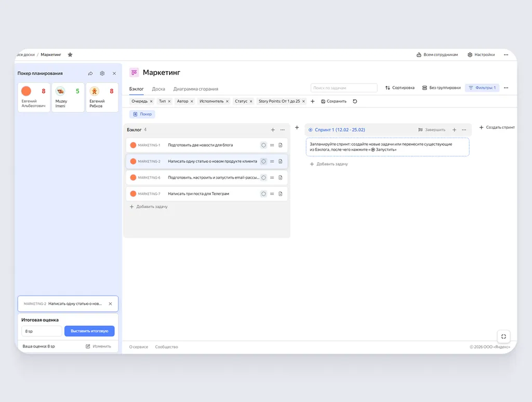This screenshot has width=532, height=402.
Task: Open the status circle on MARKETING-2 row
Action: [263, 162]
